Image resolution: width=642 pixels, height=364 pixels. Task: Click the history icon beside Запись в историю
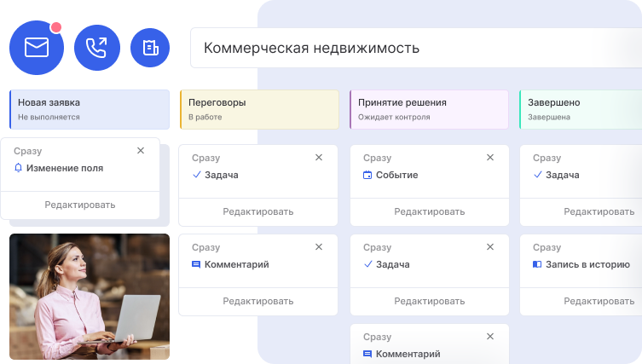537,265
